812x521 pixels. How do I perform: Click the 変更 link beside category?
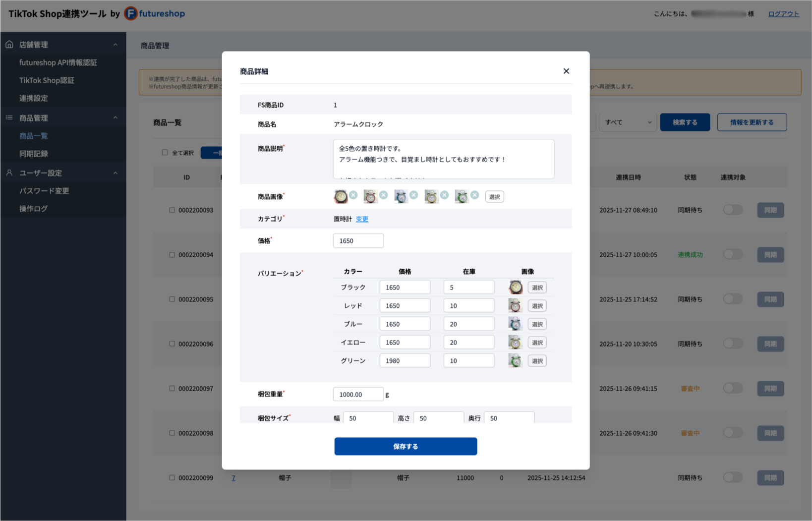coord(362,219)
